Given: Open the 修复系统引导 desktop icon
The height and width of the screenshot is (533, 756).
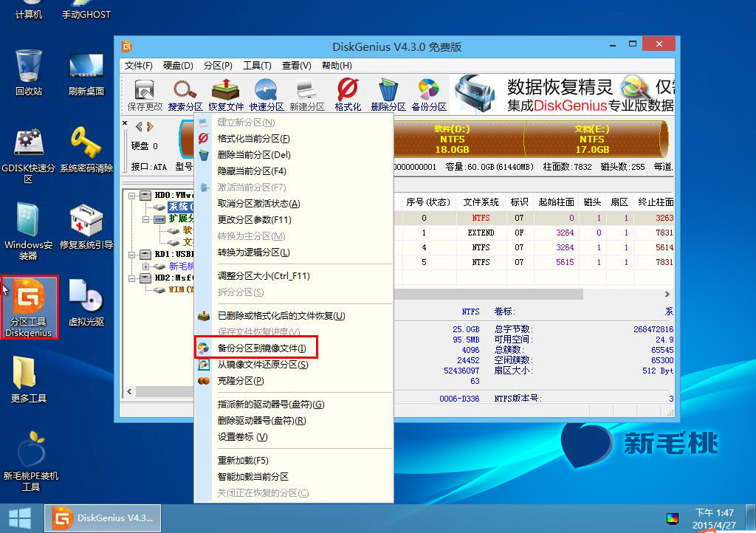Looking at the screenshot, I should point(86,227).
